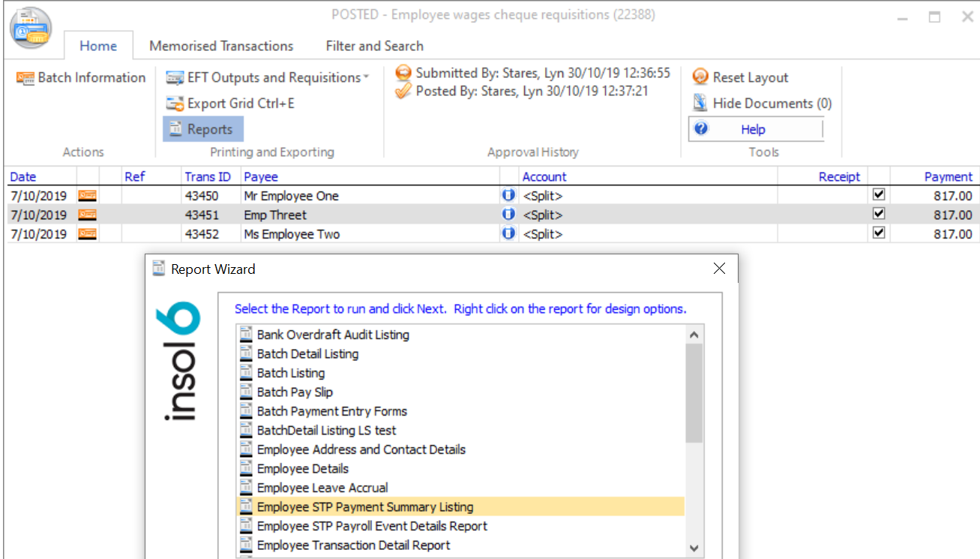Click the Reports button
980x559 pixels.
202,129
